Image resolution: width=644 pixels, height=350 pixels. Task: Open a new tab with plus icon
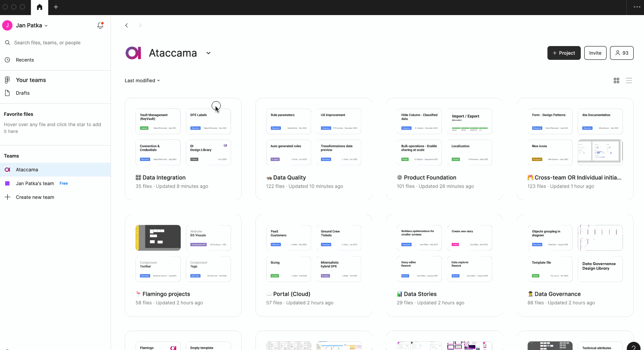[56, 7]
